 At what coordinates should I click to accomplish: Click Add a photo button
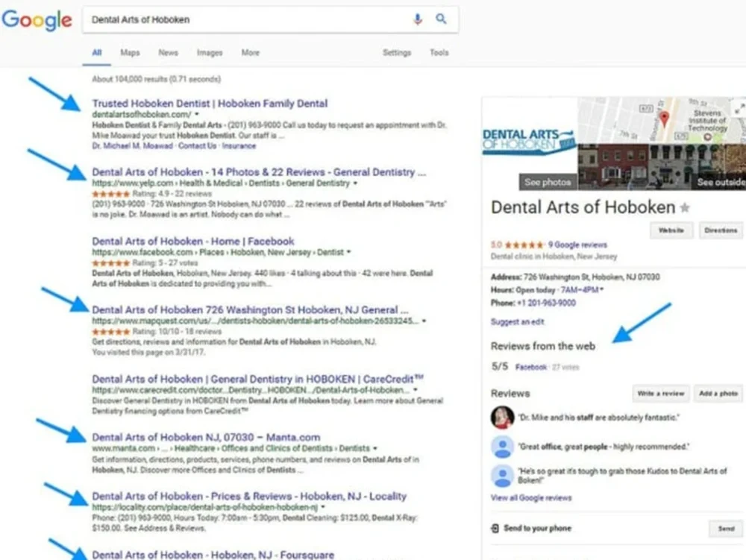tap(718, 394)
